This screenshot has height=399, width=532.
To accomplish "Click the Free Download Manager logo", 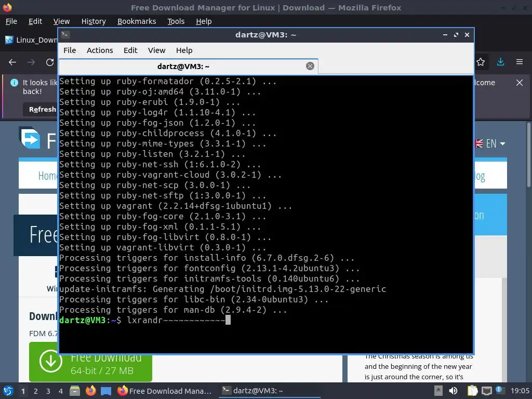I will point(30,138).
